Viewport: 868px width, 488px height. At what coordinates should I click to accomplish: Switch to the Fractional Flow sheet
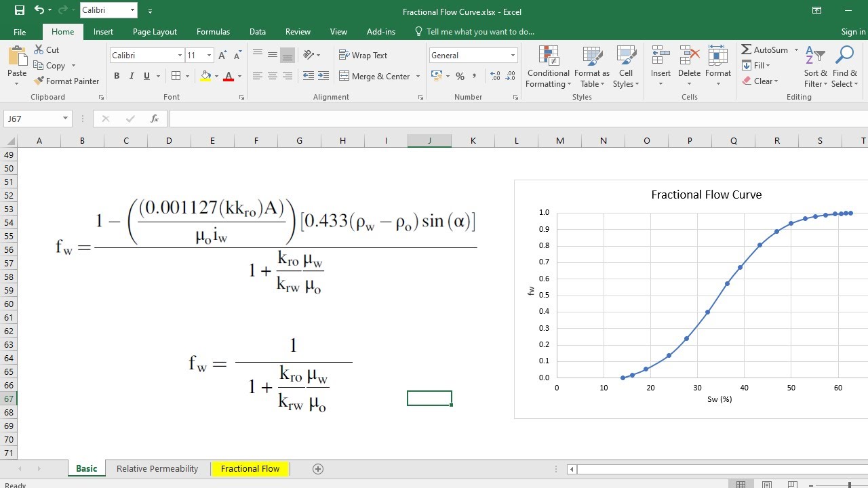250,468
